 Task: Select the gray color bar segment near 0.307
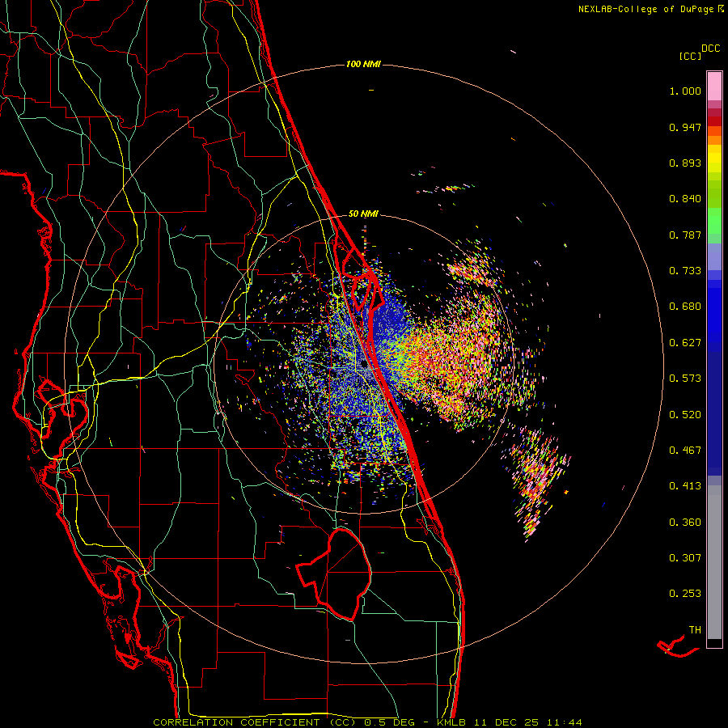[x=714, y=562]
